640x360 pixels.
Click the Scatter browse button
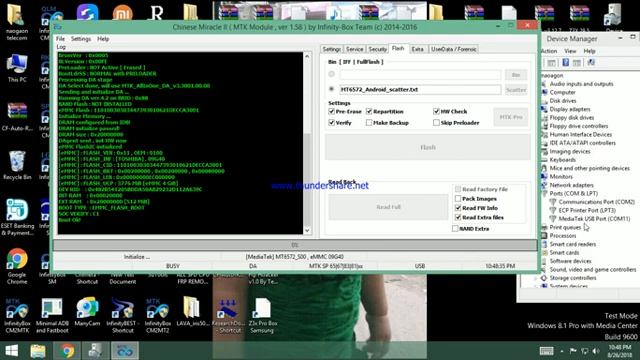click(516, 90)
